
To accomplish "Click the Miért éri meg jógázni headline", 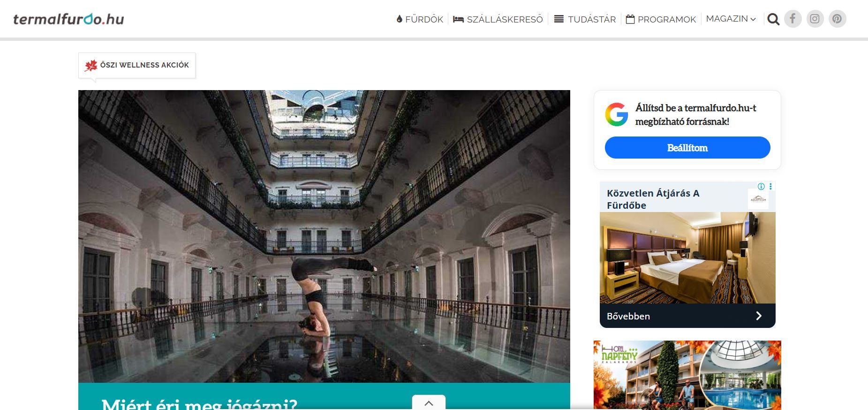I will click(199, 404).
